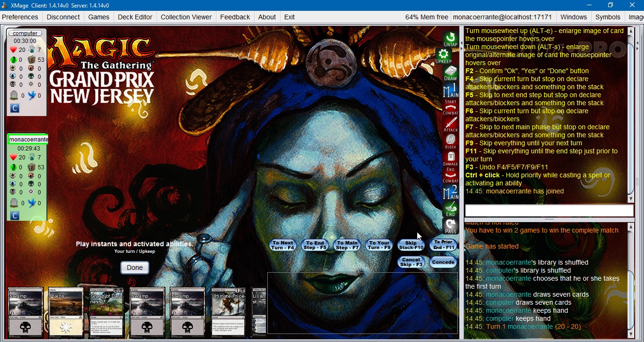This screenshot has height=342, width=644.
Task: Click monacoerrante's hand size icon
Action: tap(32, 157)
